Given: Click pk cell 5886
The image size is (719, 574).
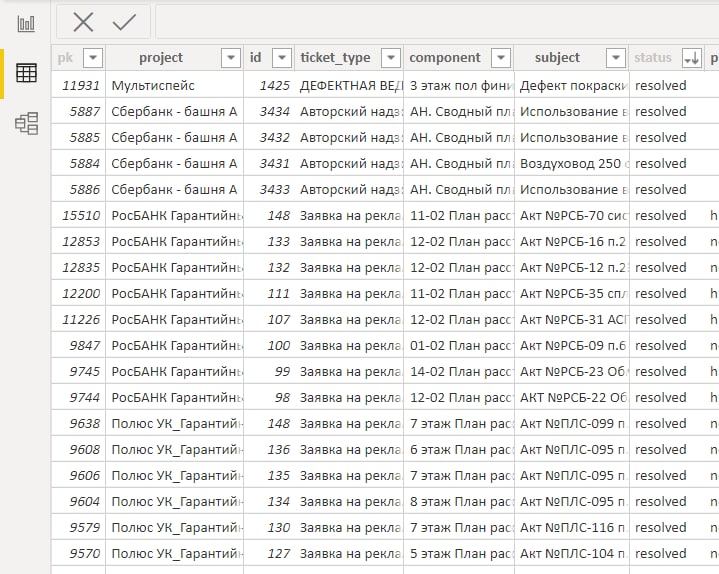Looking at the screenshot, I should pyautogui.click(x=79, y=189).
